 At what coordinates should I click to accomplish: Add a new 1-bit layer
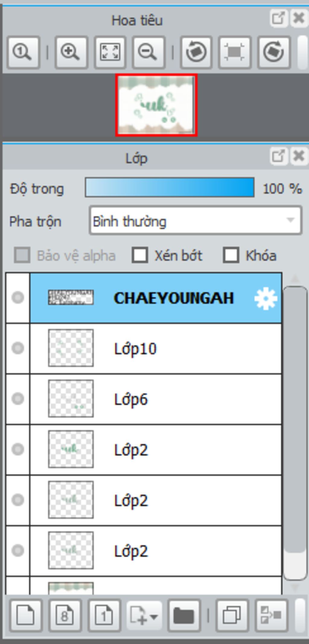[104, 615]
